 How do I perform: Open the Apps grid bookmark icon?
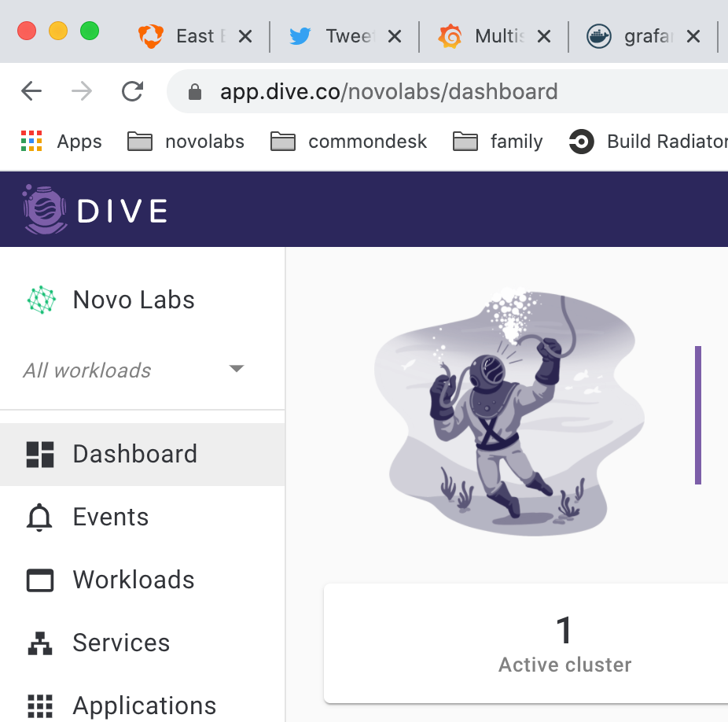(x=31, y=142)
